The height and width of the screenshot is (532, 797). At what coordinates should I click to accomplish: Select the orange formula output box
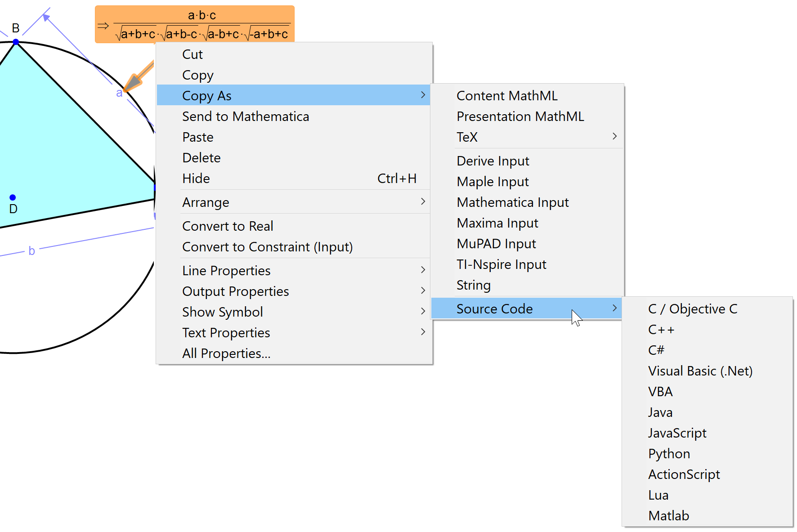point(195,25)
